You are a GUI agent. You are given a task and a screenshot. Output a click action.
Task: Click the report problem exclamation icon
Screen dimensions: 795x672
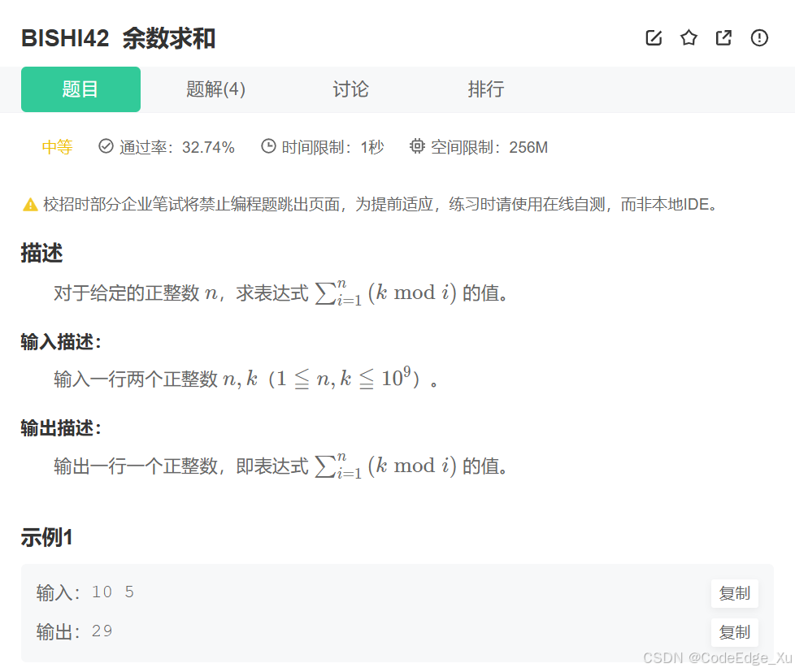point(758,37)
